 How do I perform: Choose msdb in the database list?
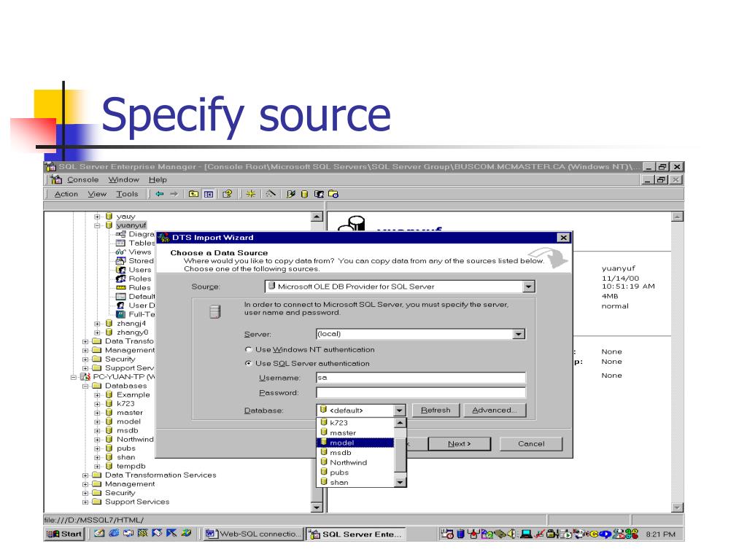tap(355, 452)
